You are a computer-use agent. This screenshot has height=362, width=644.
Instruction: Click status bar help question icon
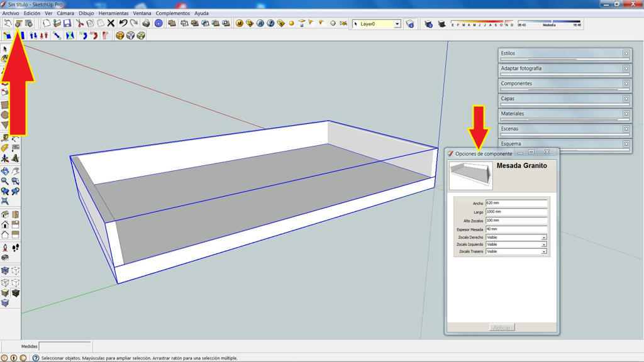click(x=36, y=358)
